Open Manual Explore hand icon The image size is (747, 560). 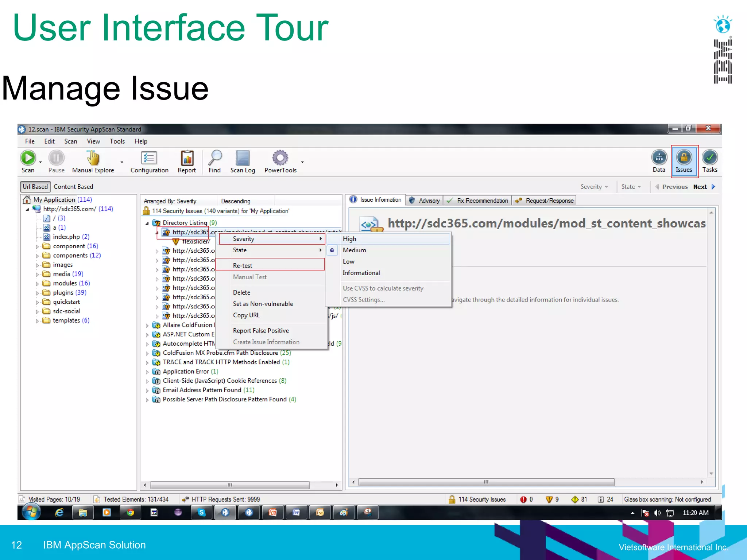click(93, 158)
